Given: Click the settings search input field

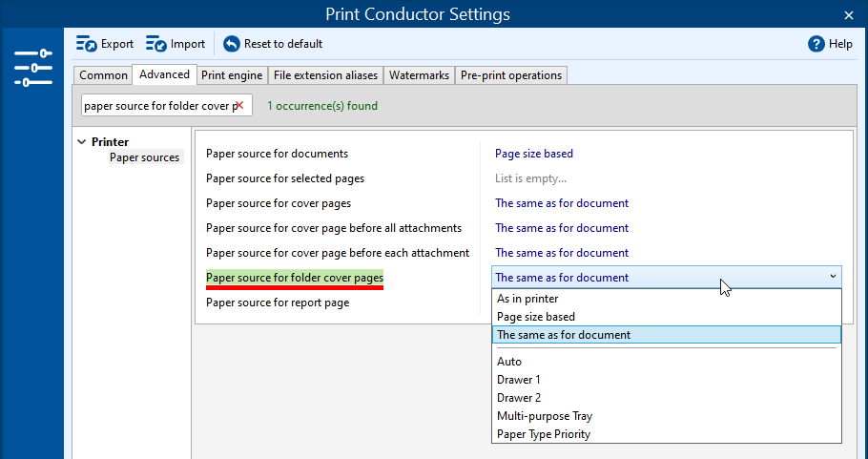Looking at the screenshot, I should [157, 106].
